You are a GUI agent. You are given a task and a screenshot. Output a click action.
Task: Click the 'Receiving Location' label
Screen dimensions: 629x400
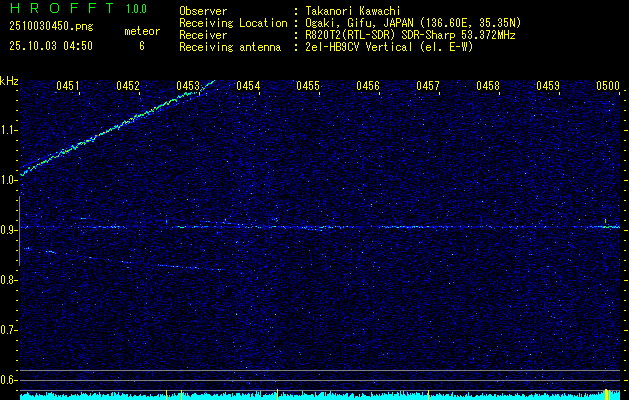233,23
